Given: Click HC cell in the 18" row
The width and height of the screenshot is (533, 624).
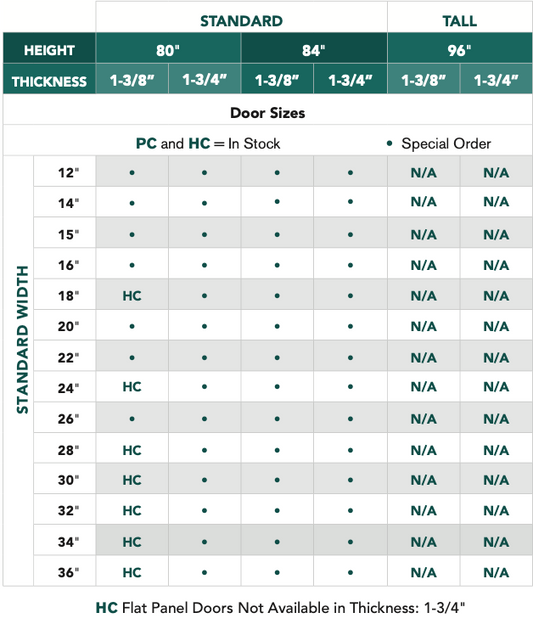Looking at the screenshot, I should [132, 296].
